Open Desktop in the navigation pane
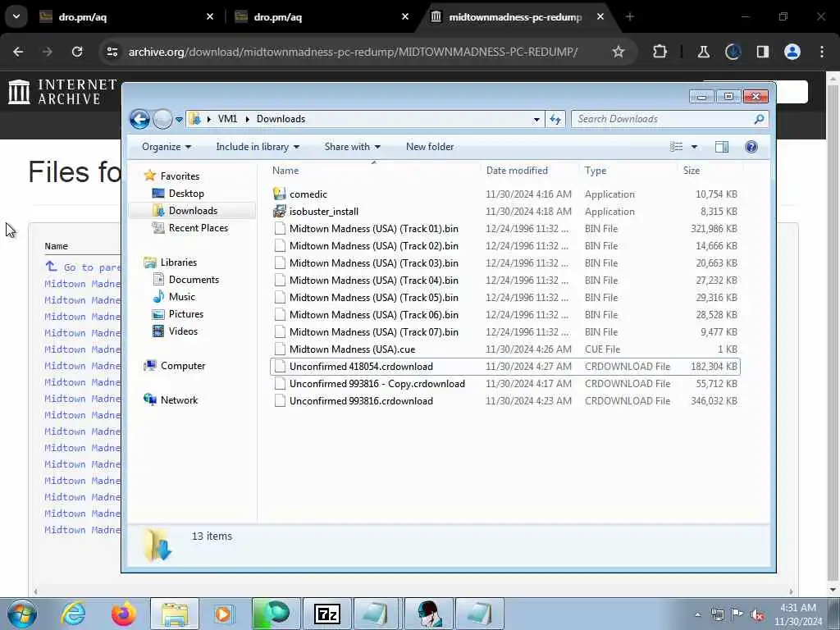This screenshot has height=630, width=840. (x=186, y=194)
